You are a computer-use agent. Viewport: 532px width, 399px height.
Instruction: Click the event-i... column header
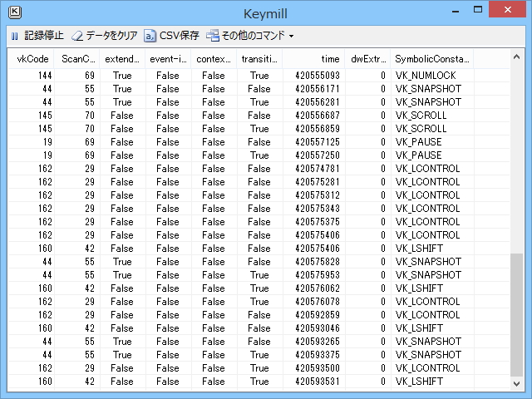click(x=168, y=59)
